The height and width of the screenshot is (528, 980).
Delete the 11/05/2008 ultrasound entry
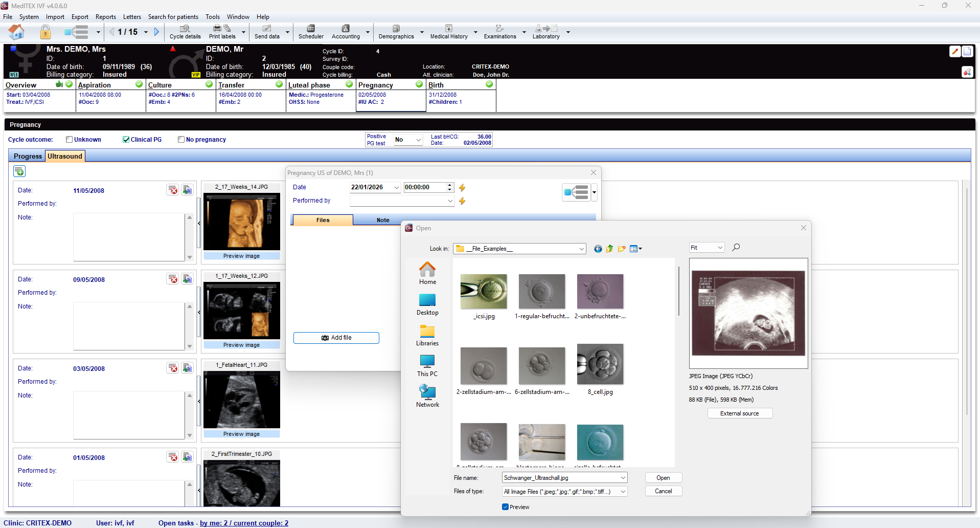[173, 190]
